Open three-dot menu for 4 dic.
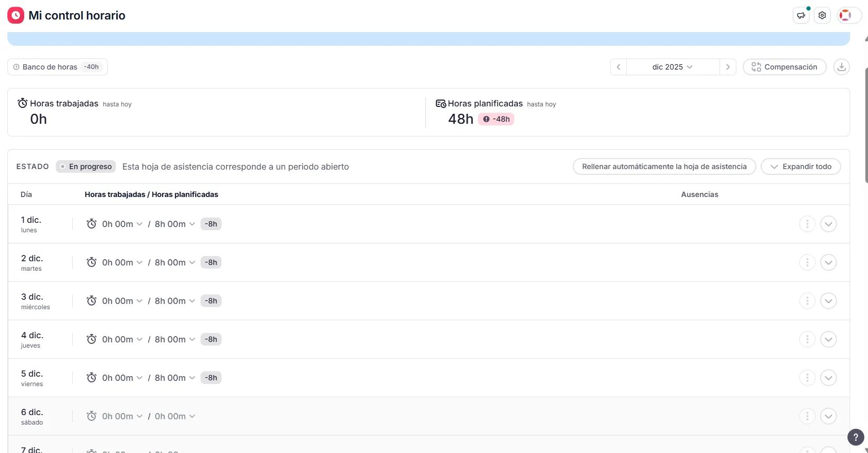868x453 pixels. pos(807,339)
